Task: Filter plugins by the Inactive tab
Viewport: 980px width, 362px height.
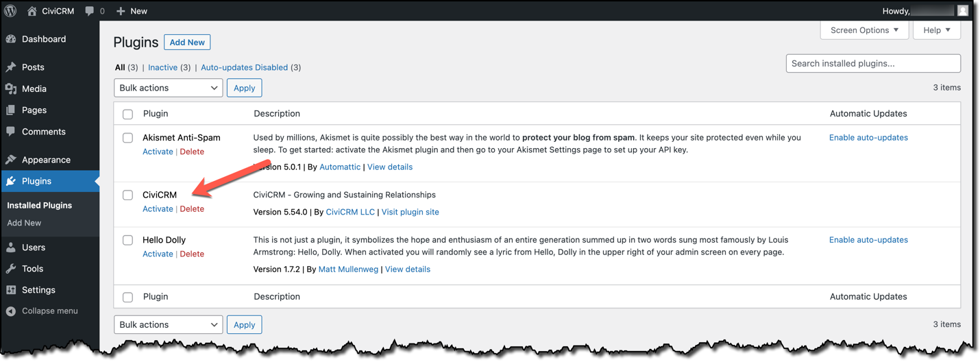Action: point(162,67)
